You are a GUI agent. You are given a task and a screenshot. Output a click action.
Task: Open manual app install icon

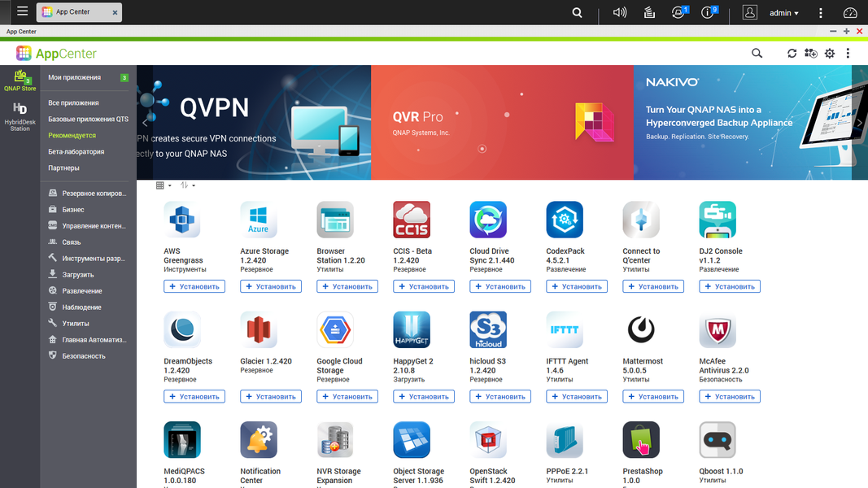click(x=810, y=53)
